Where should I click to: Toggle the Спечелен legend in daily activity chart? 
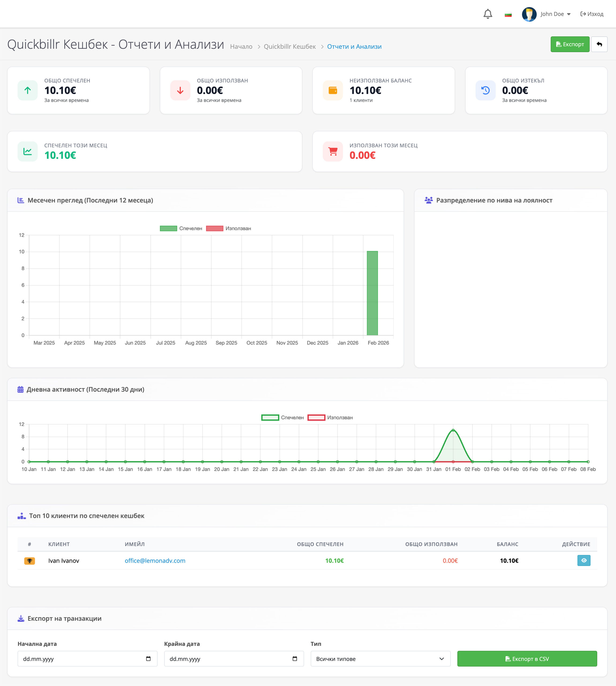[282, 417]
